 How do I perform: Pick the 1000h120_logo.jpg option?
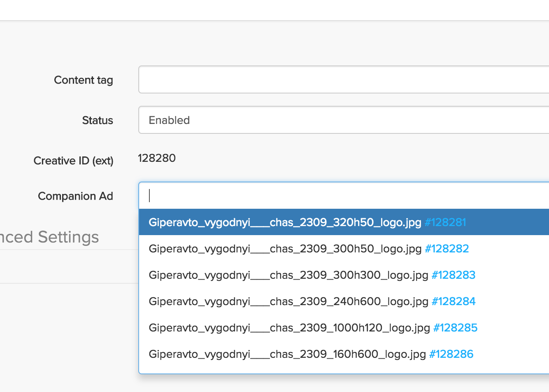click(x=289, y=328)
